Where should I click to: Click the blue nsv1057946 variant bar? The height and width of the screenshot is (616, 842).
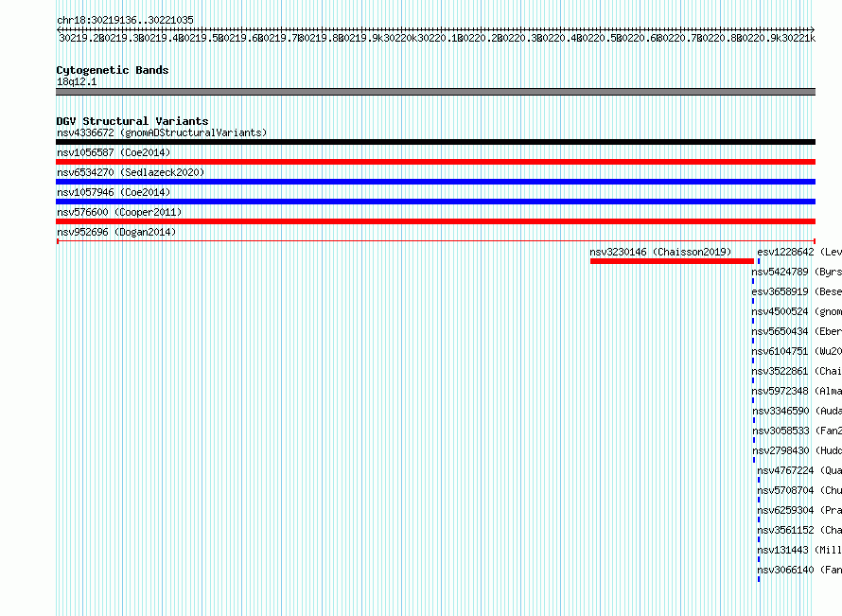point(435,202)
